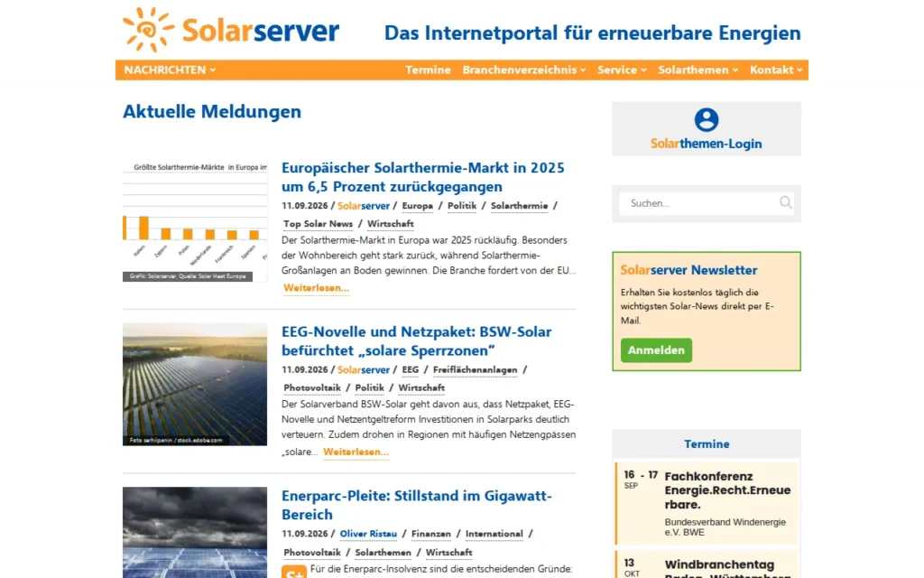924x578 pixels.
Task: Select the Freiflächenanlagen tag
Action: [475, 369]
